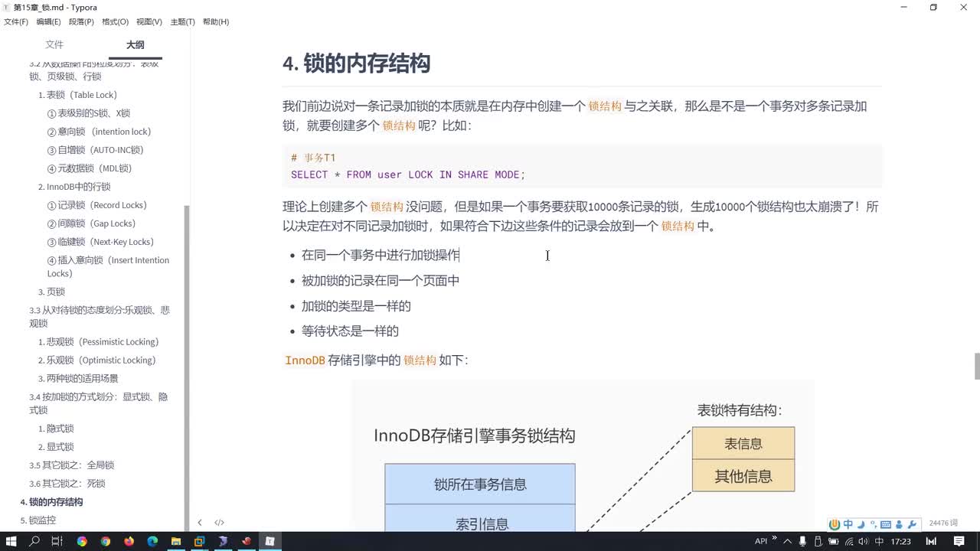Collapse the sidebar with the left arrow icon

200,523
